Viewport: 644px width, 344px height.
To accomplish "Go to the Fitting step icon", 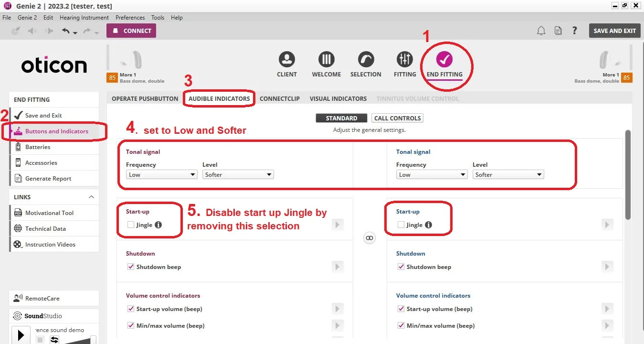I will 405,60.
